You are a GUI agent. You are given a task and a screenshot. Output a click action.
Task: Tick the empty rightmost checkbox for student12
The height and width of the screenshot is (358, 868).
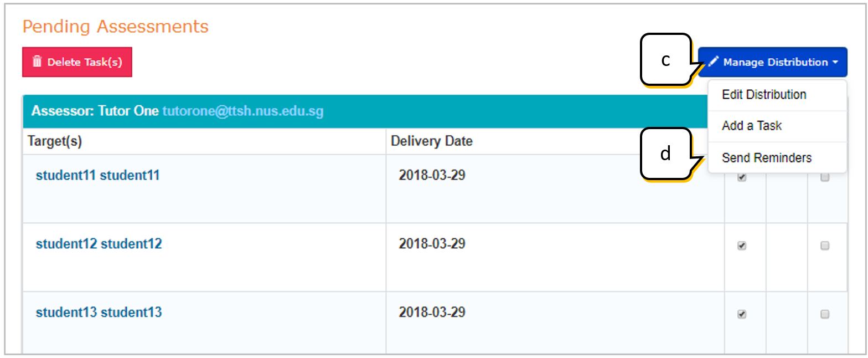[x=825, y=246]
